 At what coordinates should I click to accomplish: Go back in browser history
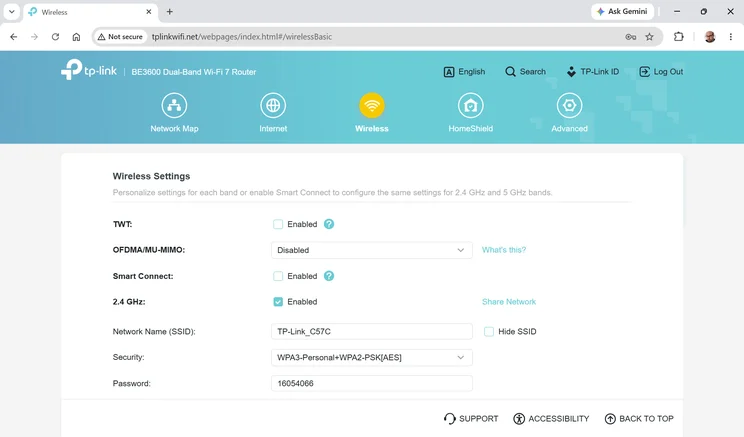coord(14,37)
